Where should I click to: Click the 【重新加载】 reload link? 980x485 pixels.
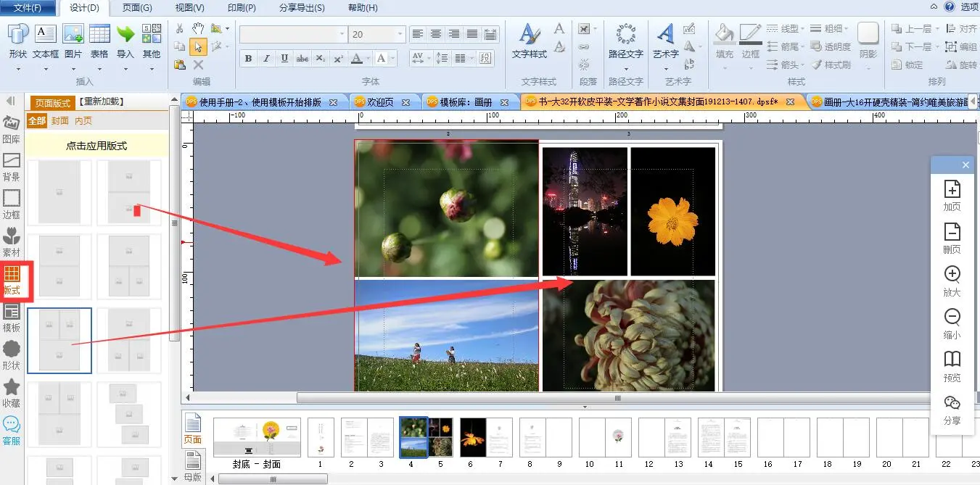pyautogui.click(x=102, y=102)
